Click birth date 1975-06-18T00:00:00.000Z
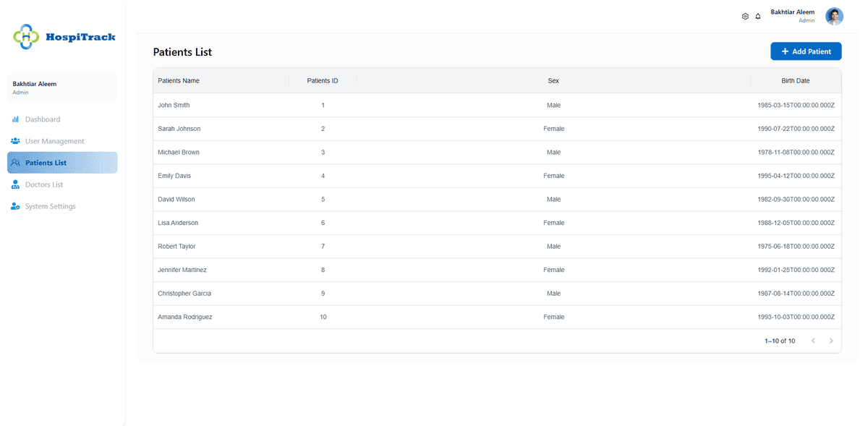The image size is (868, 426). [796, 246]
